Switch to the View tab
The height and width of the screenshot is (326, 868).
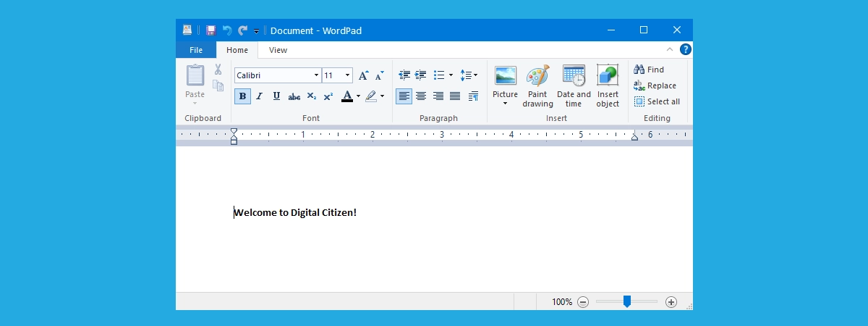click(278, 50)
